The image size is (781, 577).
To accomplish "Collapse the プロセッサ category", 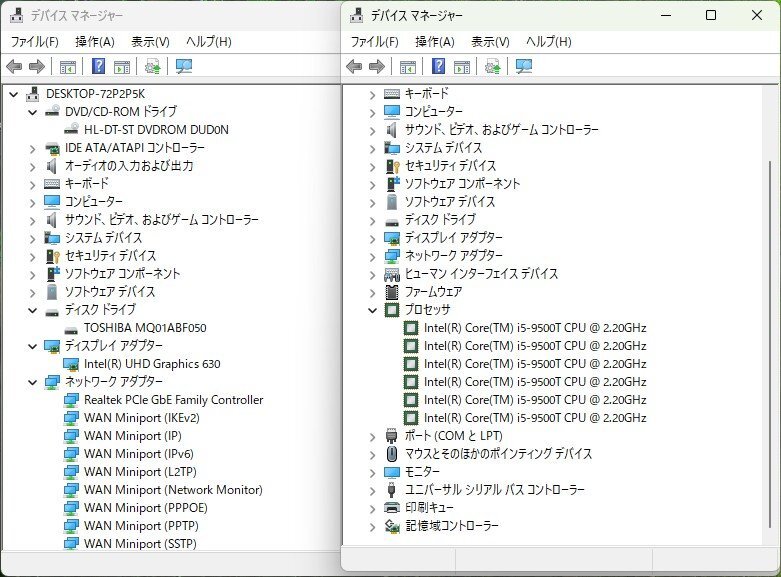I will point(372,310).
